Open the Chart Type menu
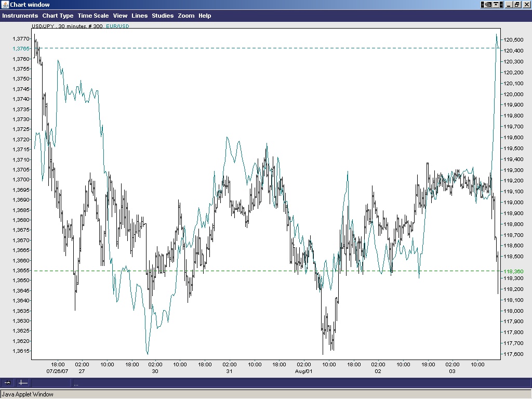532x399 pixels. tap(58, 16)
